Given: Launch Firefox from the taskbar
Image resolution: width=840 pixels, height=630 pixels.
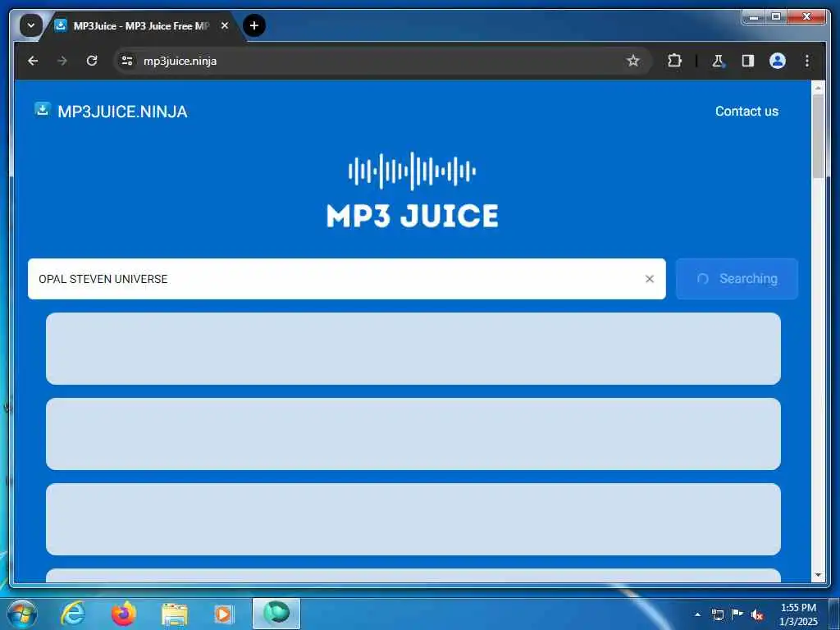Looking at the screenshot, I should tap(123, 614).
